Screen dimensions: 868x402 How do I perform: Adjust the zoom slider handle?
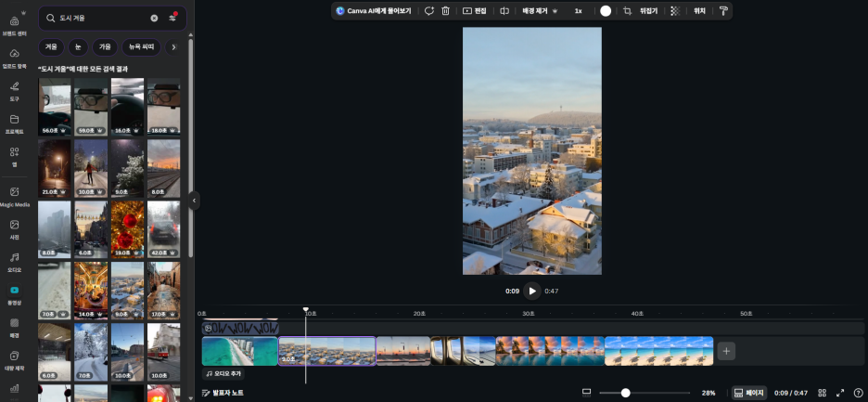[626, 393]
